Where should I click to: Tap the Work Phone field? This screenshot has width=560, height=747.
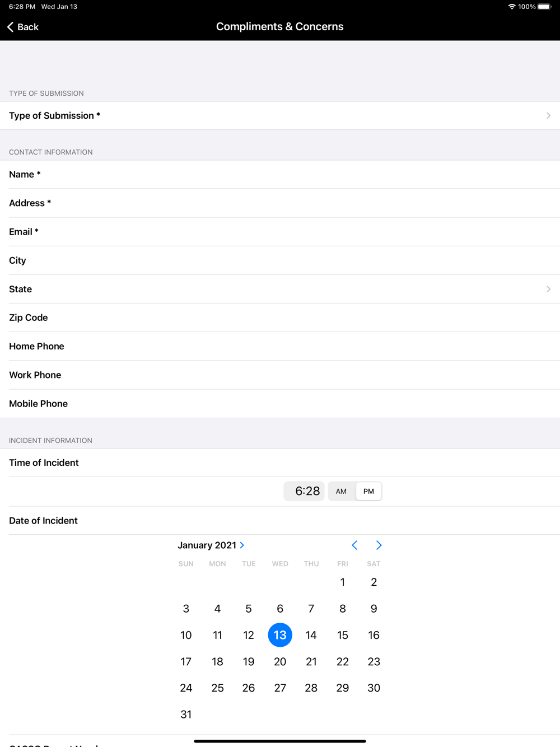pos(280,375)
